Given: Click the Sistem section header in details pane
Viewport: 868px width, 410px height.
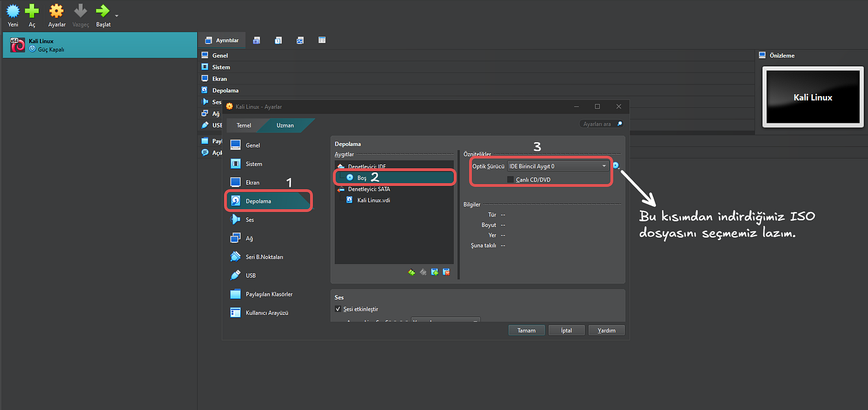Looking at the screenshot, I should click(221, 67).
